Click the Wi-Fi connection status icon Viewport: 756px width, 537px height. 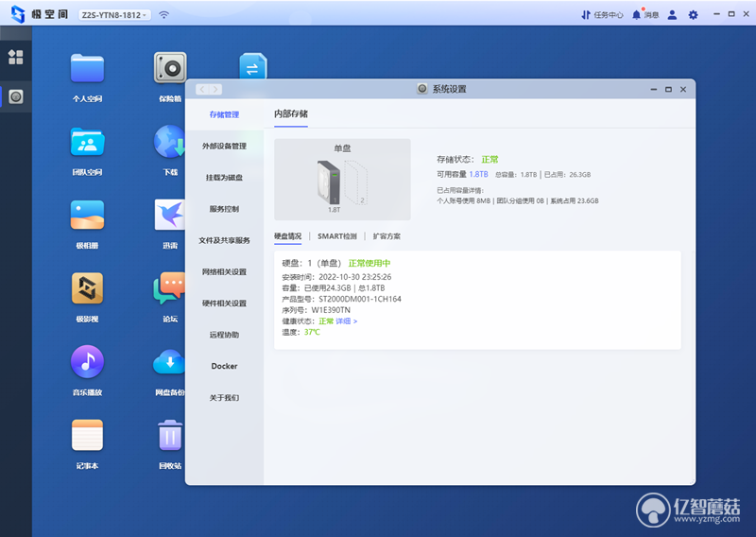click(x=163, y=15)
